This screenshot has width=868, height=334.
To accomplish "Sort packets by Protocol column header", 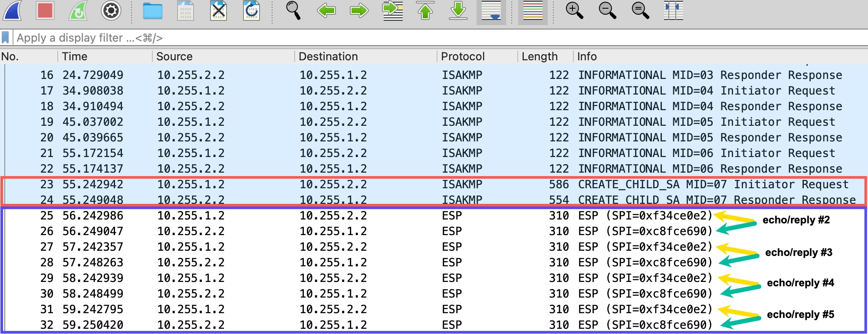I will (x=463, y=57).
